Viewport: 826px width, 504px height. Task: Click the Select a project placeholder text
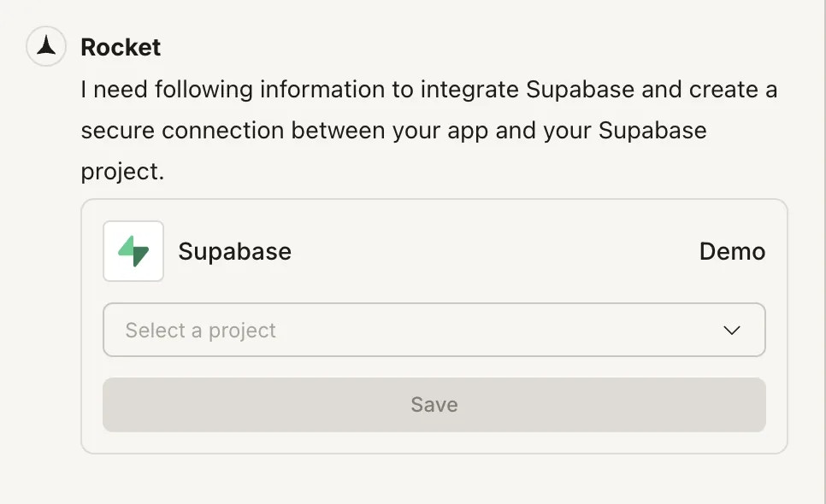point(199,330)
